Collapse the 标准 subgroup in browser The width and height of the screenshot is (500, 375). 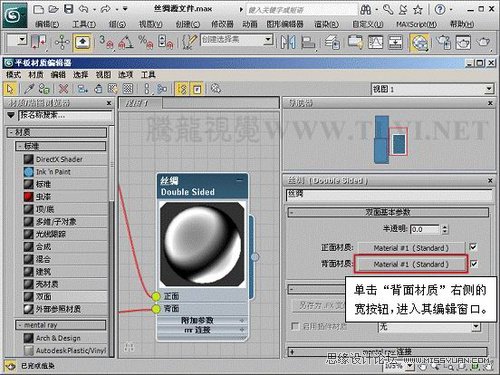point(61,146)
